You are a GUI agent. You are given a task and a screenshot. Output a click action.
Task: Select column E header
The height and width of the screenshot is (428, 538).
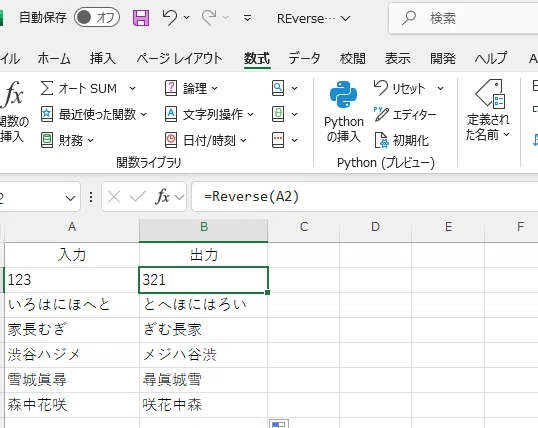[448, 227]
